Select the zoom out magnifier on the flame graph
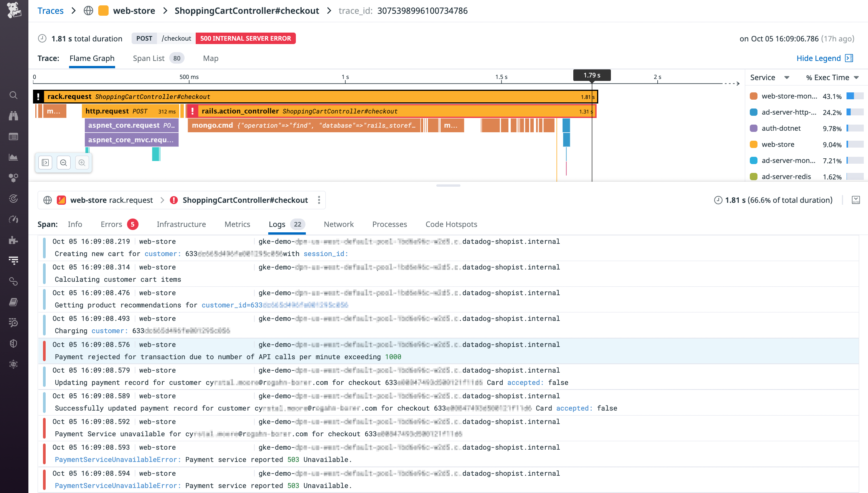The height and width of the screenshot is (493, 868). coord(63,163)
